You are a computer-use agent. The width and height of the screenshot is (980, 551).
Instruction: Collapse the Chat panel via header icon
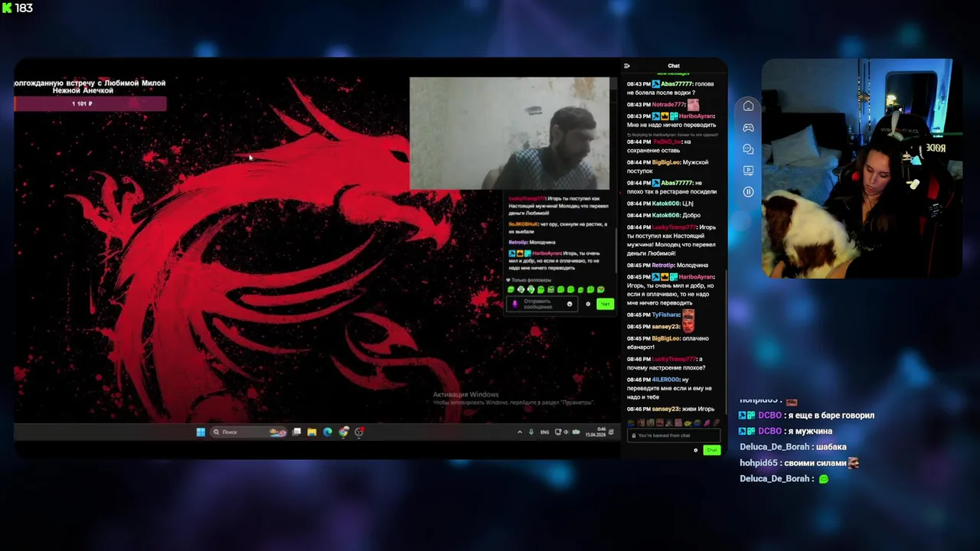tap(627, 66)
